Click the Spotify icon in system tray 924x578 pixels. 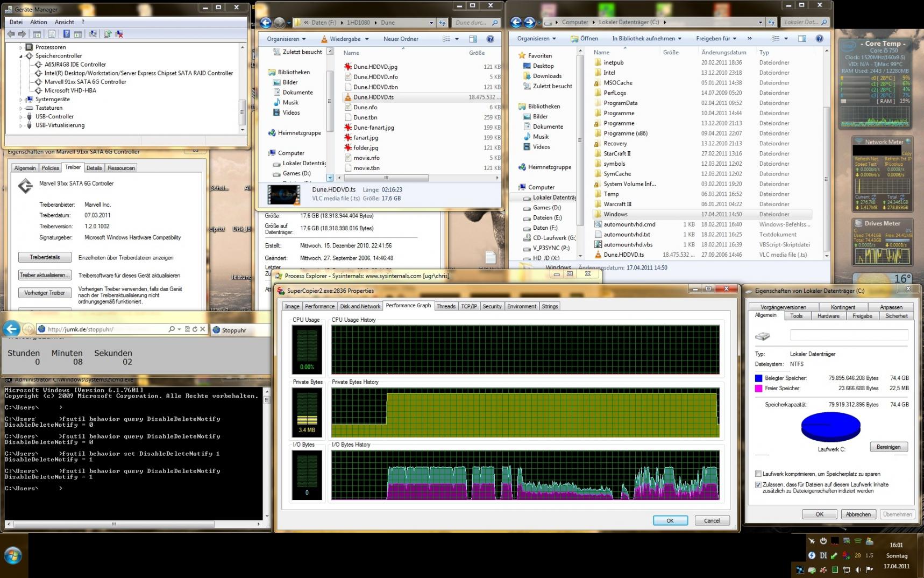pyautogui.click(x=858, y=541)
